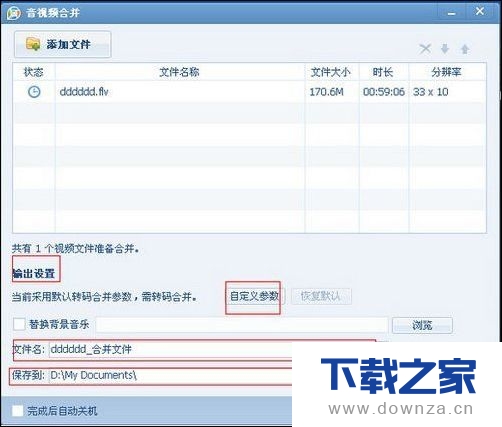This screenshot has width=502, height=427.
Task: Click the 保存到 path input field
Action: click(170, 376)
